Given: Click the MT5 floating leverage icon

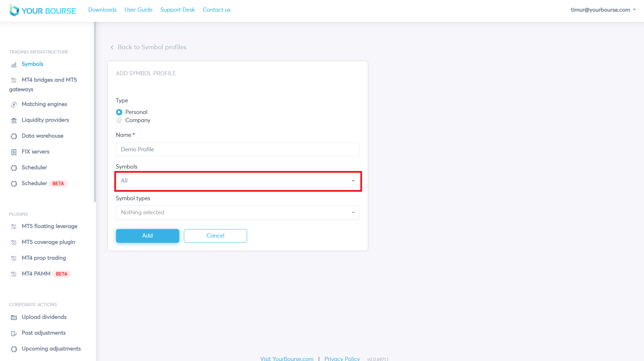Looking at the screenshot, I should (14, 227).
